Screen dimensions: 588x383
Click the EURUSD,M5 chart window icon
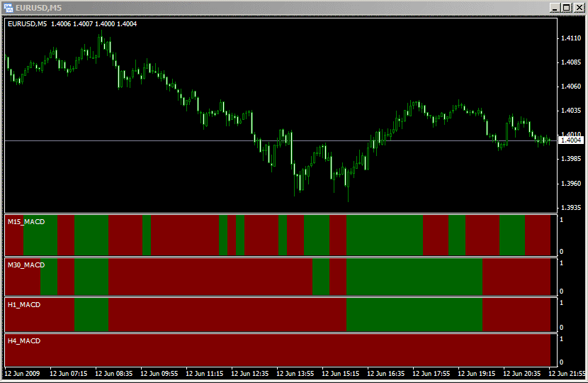click(9, 8)
